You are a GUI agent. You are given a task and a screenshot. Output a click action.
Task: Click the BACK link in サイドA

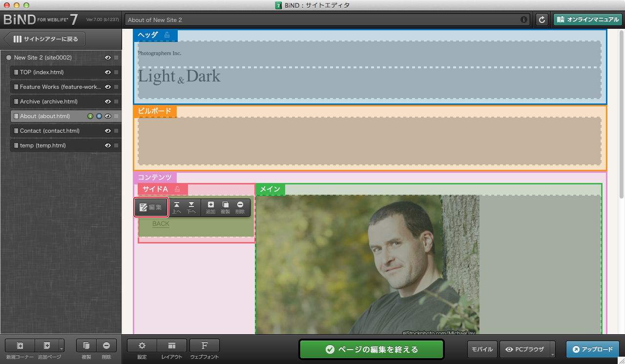(x=161, y=224)
